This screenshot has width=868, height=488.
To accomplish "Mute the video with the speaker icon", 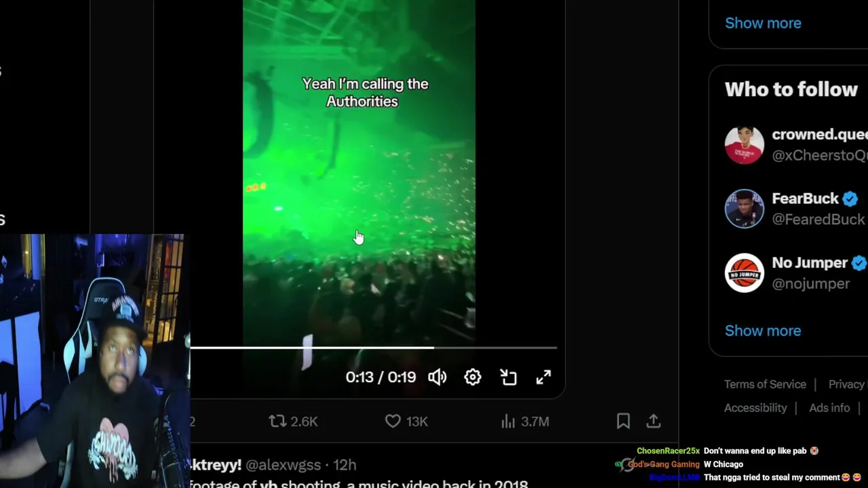I will pyautogui.click(x=437, y=377).
